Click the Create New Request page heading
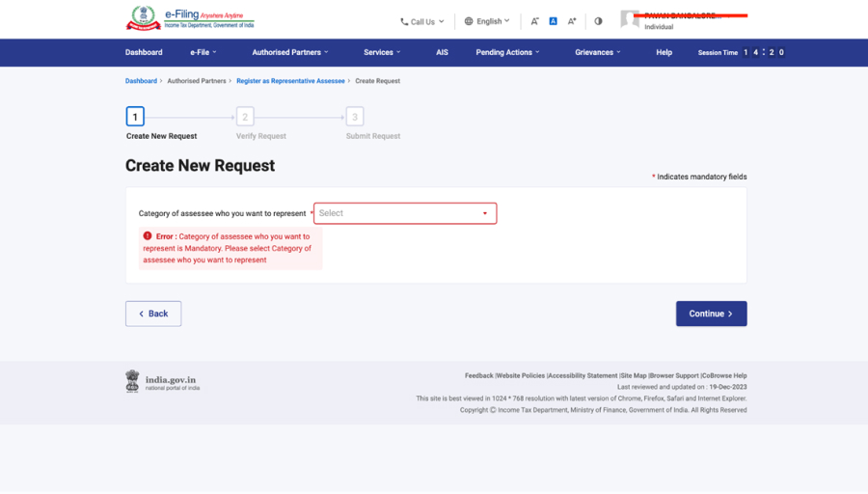 pyautogui.click(x=200, y=166)
